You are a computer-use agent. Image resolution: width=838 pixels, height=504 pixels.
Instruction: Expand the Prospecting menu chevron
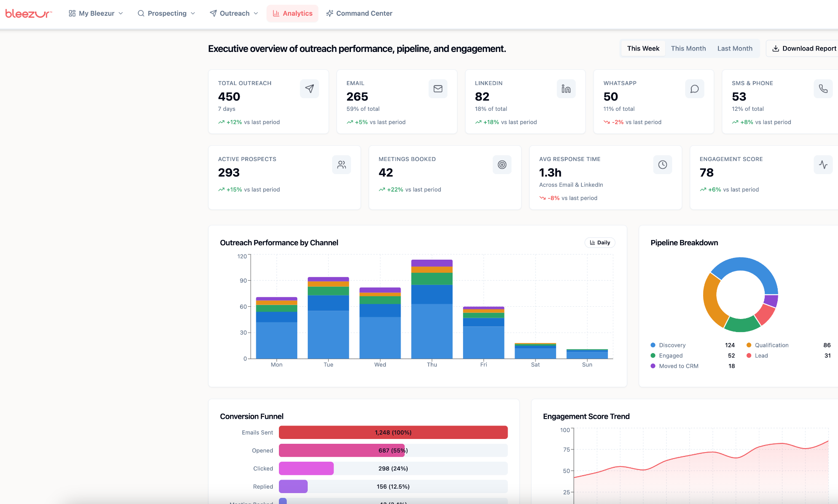point(193,14)
